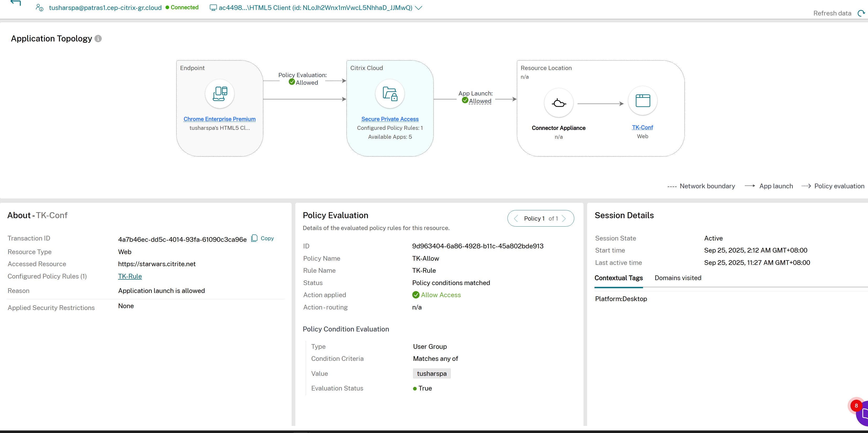Switch to the Domains visited tab
The width and height of the screenshot is (868, 433).
pos(678,278)
